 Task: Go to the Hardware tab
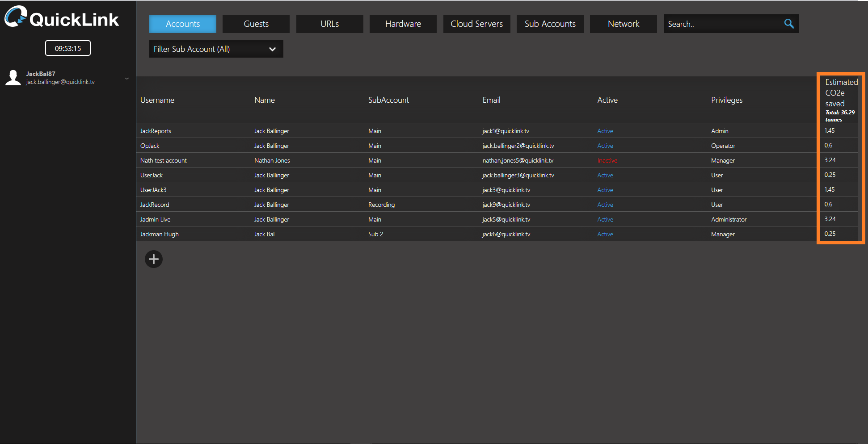pos(403,24)
